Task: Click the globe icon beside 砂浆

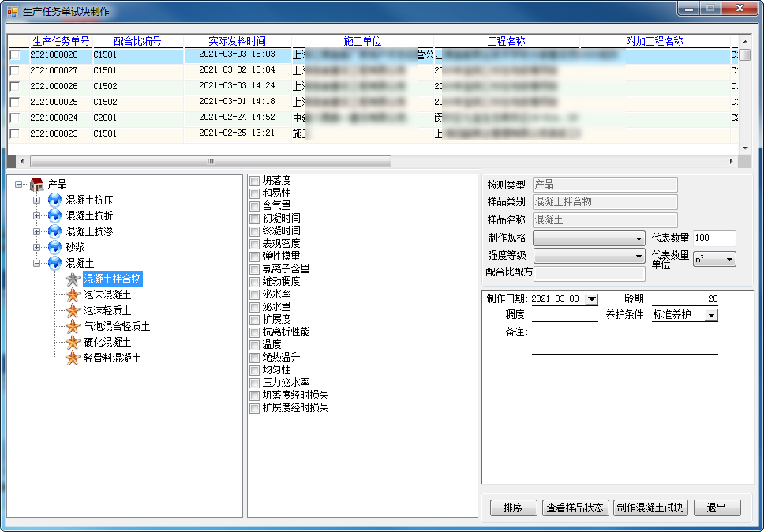Action: [54, 247]
